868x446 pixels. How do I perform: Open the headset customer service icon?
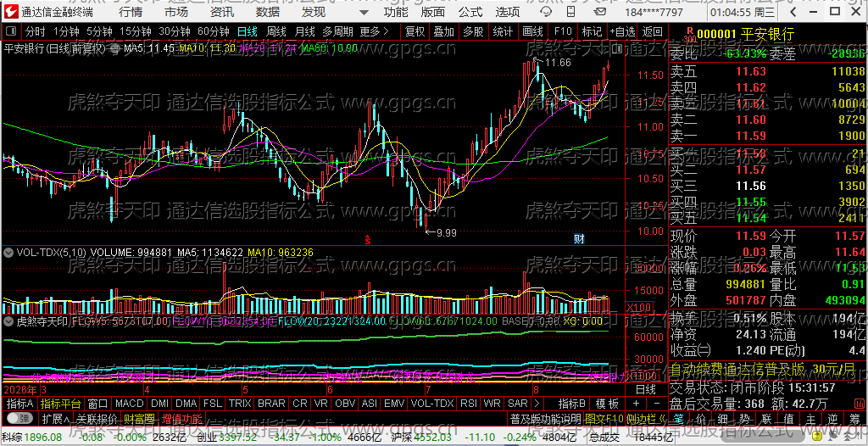pos(547,12)
